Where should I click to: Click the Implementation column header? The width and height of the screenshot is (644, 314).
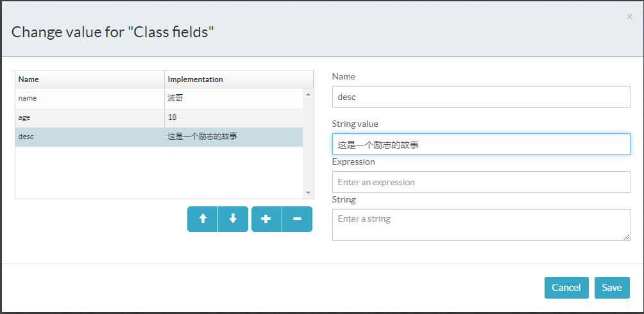[x=239, y=79]
